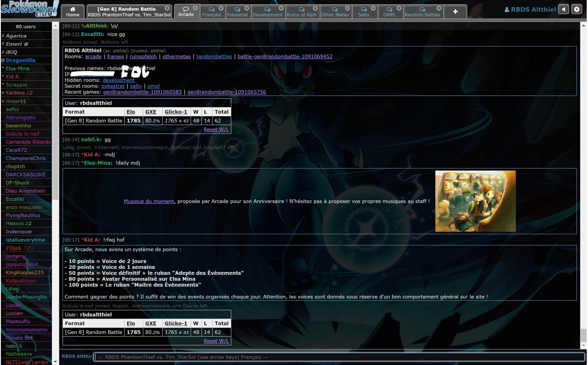This screenshot has height=365, width=588.
Task: Click the arcade game room artwork
Action: pyautogui.click(x=475, y=201)
